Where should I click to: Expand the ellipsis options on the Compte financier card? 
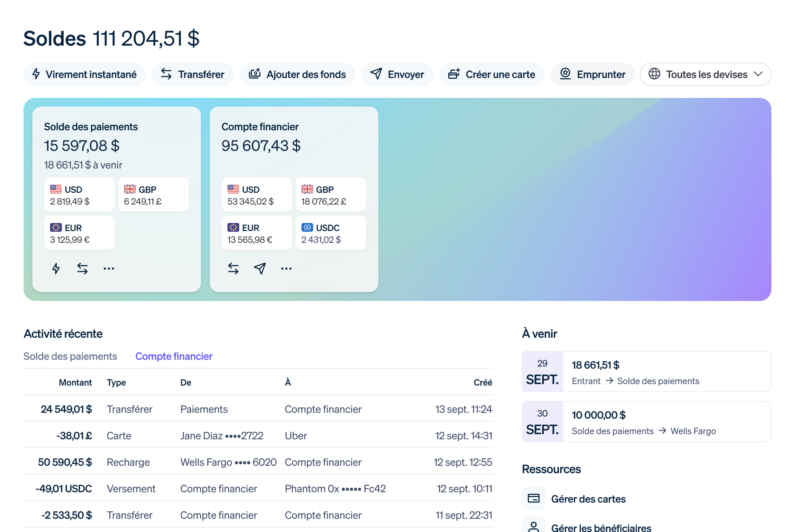[x=286, y=269]
